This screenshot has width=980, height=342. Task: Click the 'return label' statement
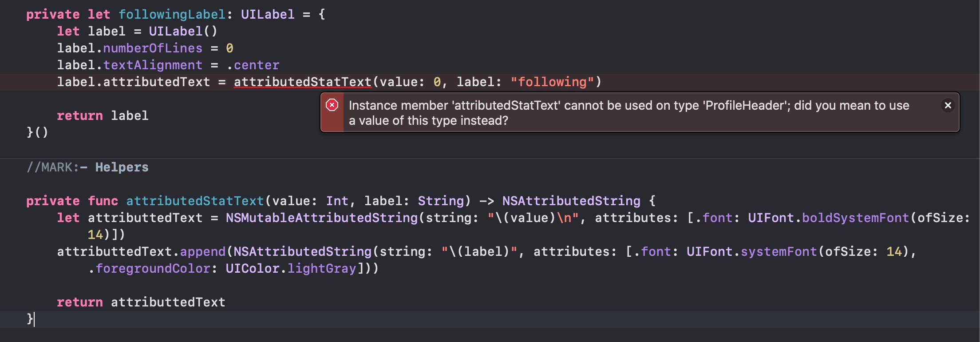[103, 116]
